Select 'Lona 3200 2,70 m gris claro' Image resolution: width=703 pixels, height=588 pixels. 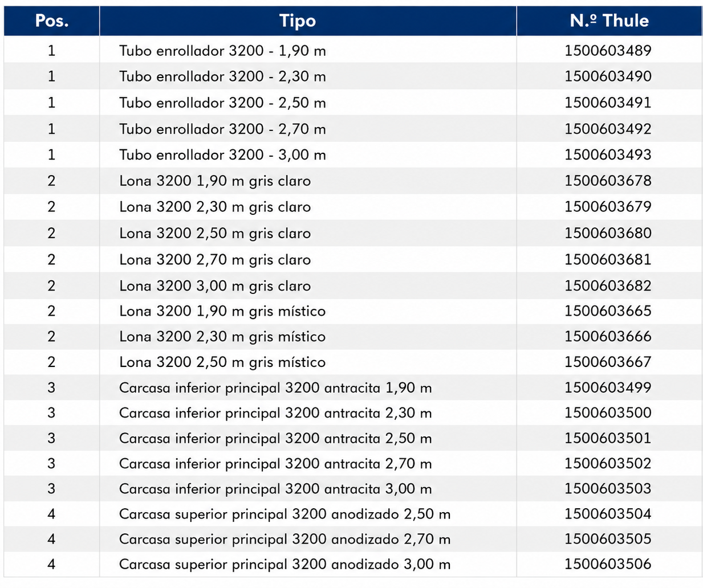tap(215, 260)
